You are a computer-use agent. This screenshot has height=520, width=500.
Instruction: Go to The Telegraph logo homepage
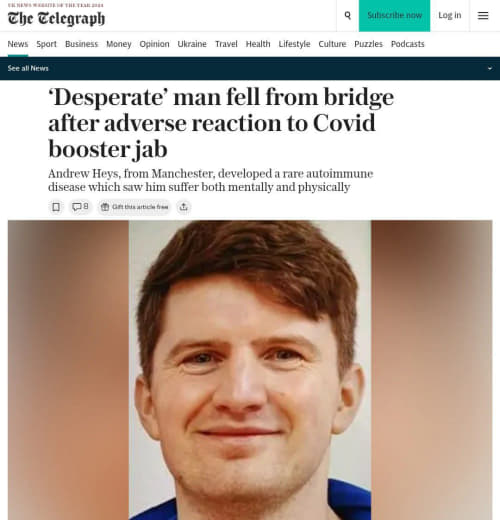(x=56, y=18)
